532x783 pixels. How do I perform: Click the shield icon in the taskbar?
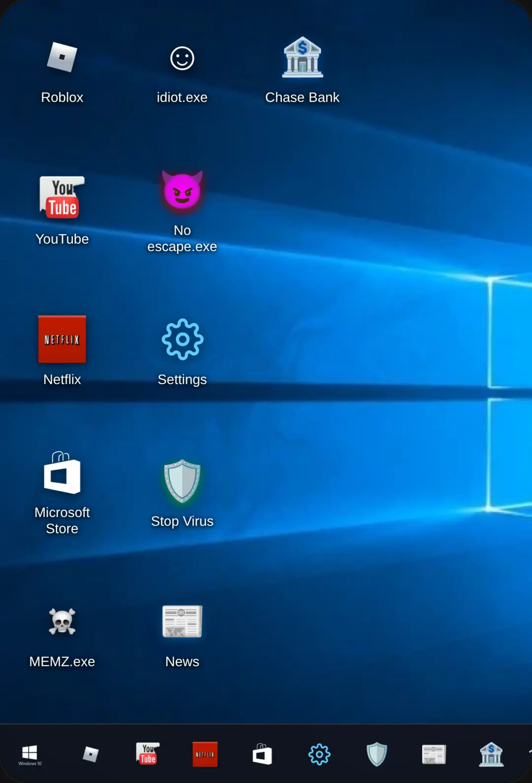pyautogui.click(x=377, y=754)
